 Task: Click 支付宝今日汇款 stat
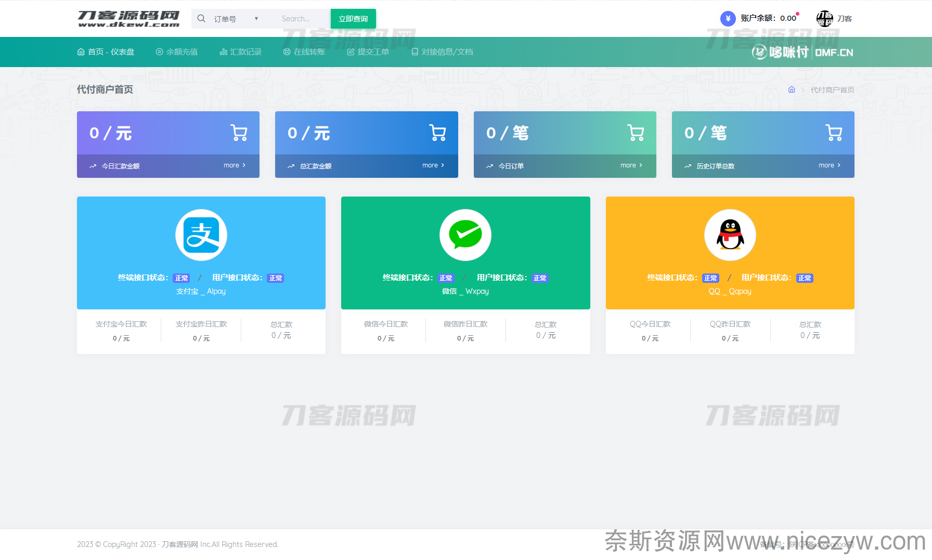(x=121, y=331)
